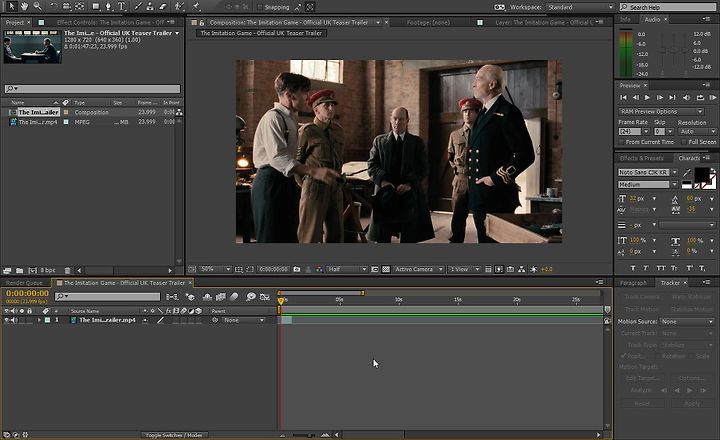This screenshot has width=720, height=440.
Task: Open the RAM Preview Options dropdown
Action: 661,112
